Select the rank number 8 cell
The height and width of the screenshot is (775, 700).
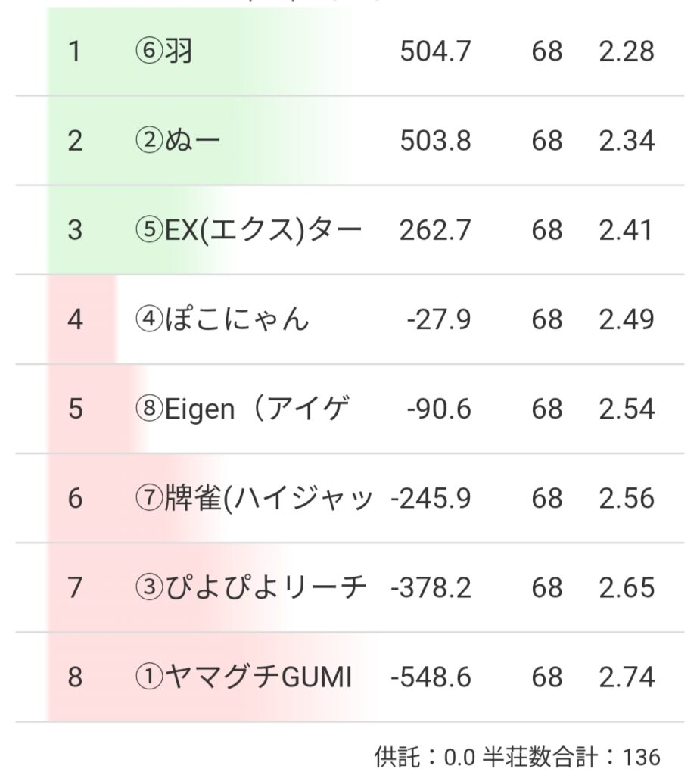point(74,677)
